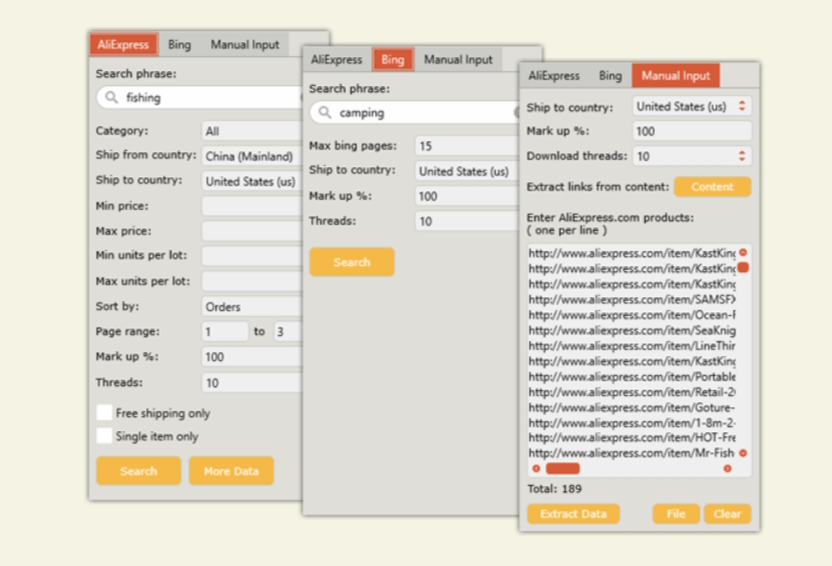Click scroll right arrow of URL list
832x566 pixels.
727,468
